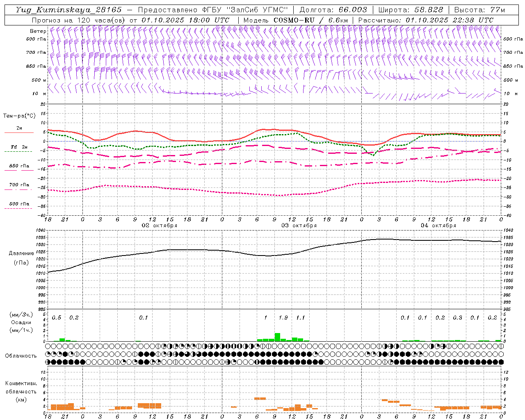This screenshot has width=525, height=420.
Task: Click the 03 октября date label
Action: (299, 225)
